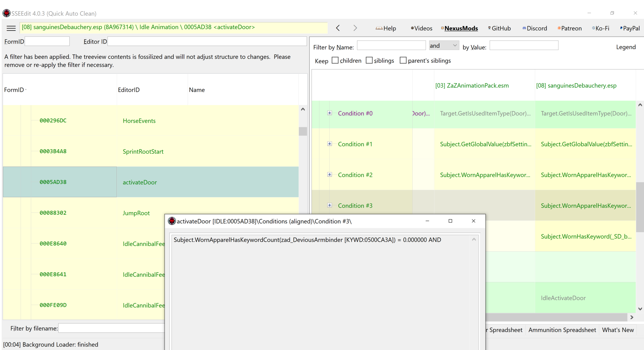
Task: Click in the Editor ID input field
Action: pyautogui.click(x=207, y=41)
